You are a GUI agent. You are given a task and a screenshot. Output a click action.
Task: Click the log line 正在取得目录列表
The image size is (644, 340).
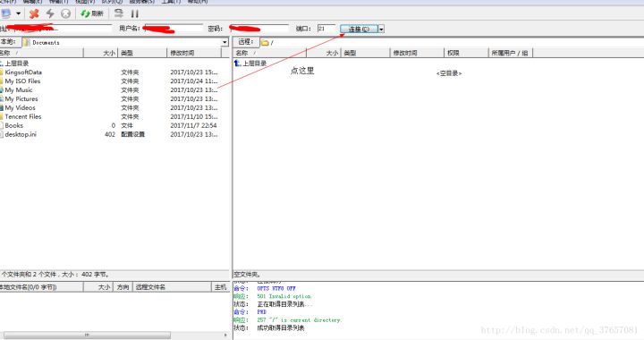coord(284,304)
